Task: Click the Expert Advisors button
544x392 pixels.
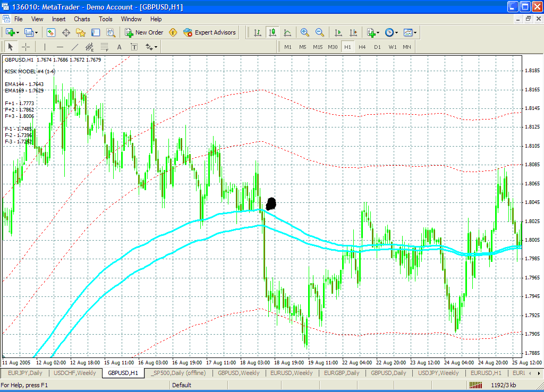Action: point(209,32)
